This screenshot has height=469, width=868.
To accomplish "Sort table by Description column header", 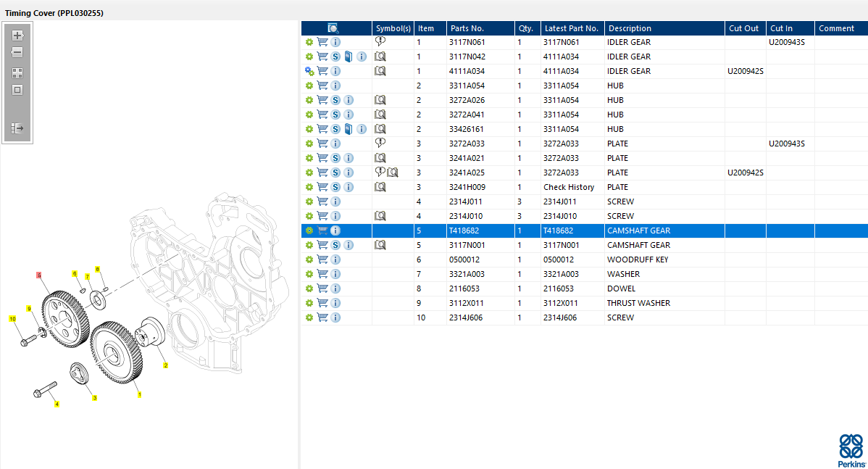I will [630, 28].
